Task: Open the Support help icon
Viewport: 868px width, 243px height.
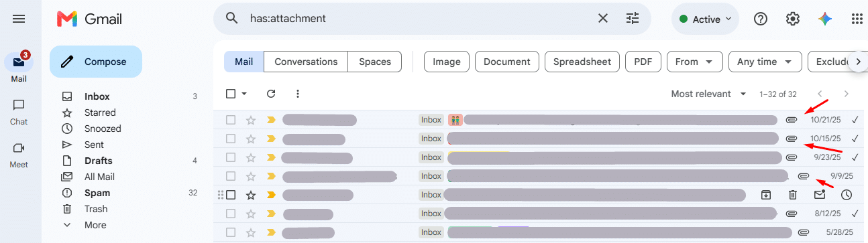Action: pos(761,19)
